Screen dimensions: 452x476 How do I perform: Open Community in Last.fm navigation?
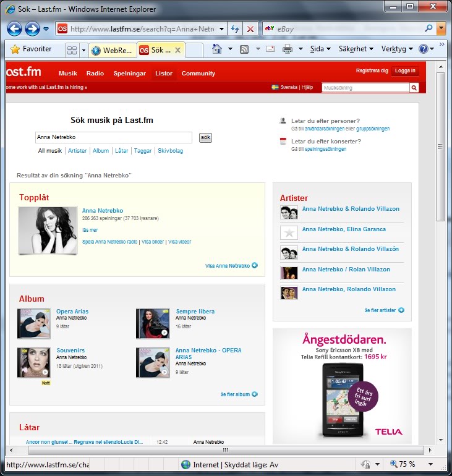(198, 74)
